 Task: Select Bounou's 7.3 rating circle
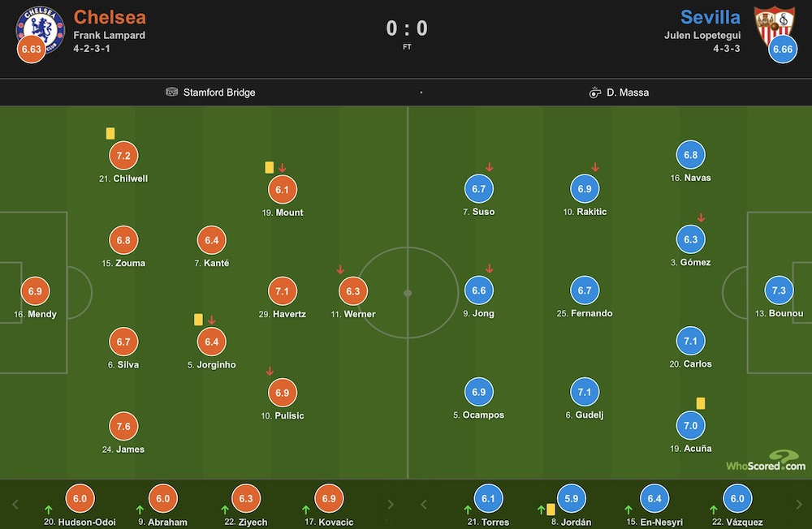[779, 290]
